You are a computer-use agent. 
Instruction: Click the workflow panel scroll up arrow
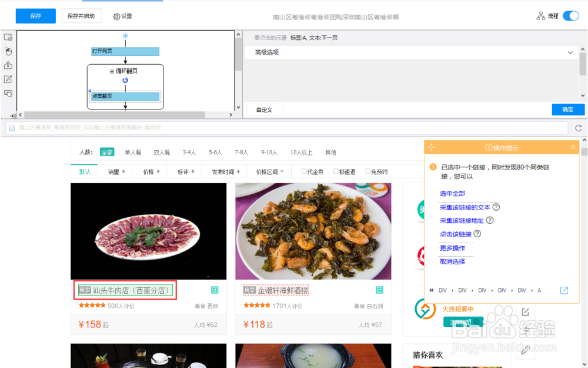coord(238,35)
